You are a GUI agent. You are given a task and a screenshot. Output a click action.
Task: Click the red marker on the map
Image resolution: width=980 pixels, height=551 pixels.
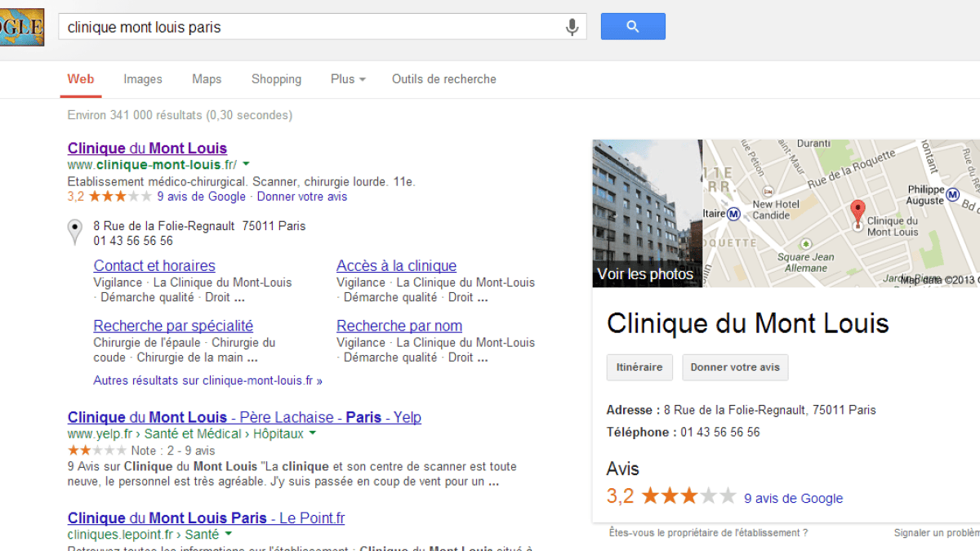857,212
